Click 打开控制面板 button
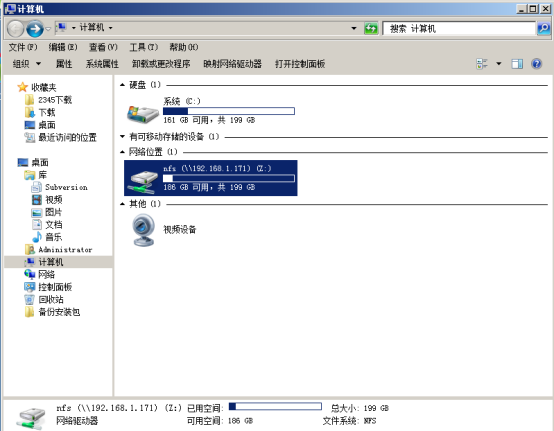The height and width of the screenshot is (431, 554). point(300,64)
